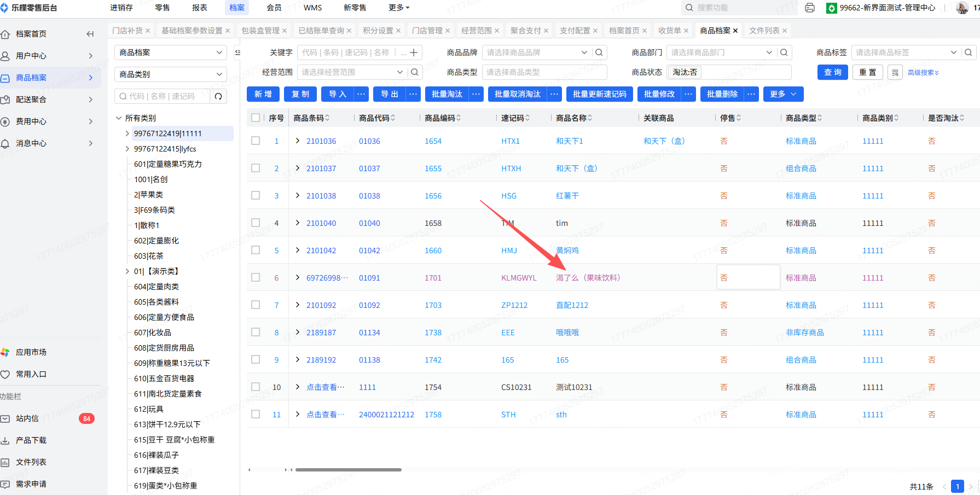This screenshot has height=495, width=980.
Task: Click the 查询 search button
Action: point(833,72)
